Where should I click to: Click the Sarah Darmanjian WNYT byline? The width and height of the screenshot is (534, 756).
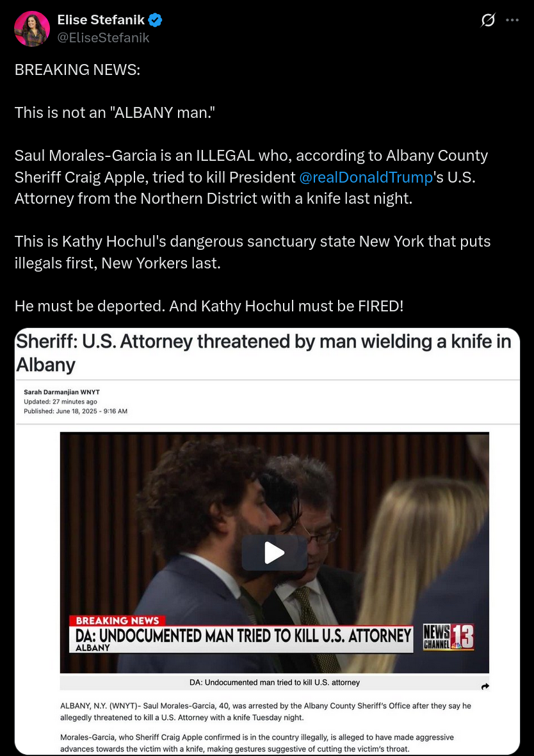click(x=61, y=392)
